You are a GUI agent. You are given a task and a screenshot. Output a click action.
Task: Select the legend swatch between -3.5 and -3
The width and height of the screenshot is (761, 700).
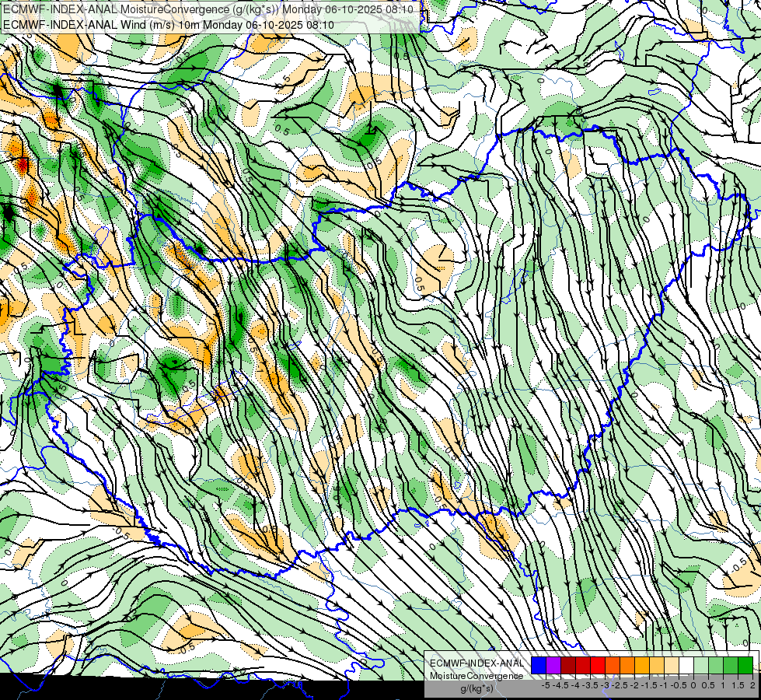[x=583, y=666]
